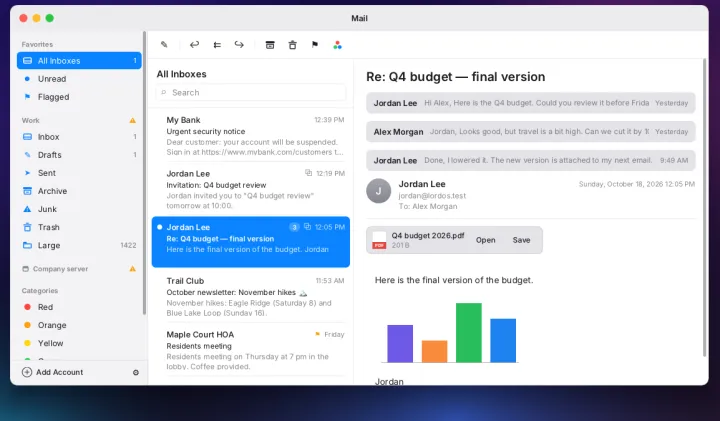
Task: Open sidebar settings gear
Action: pos(136,372)
